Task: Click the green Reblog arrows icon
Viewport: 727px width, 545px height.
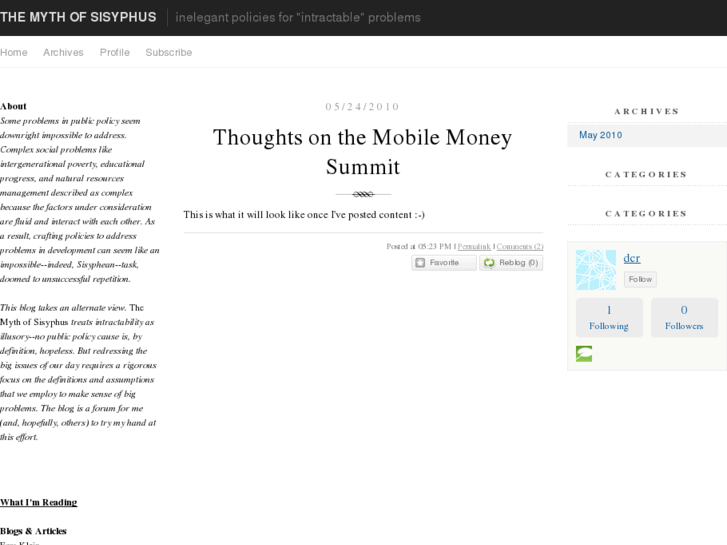Action: point(488,263)
